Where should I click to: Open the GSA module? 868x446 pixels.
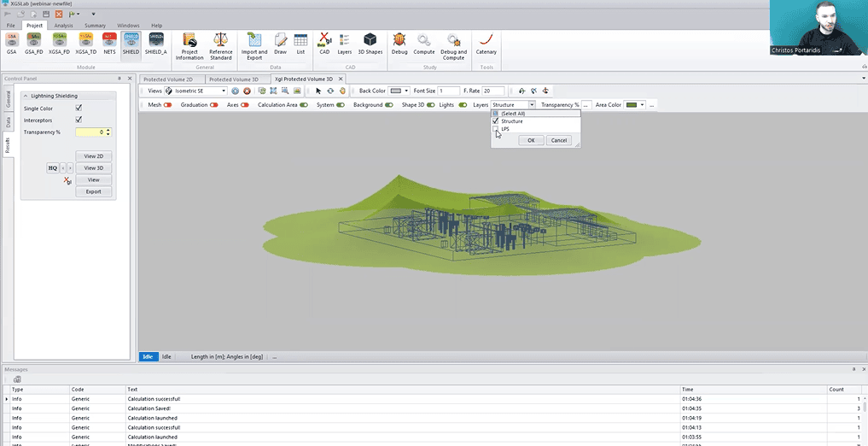coord(12,44)
